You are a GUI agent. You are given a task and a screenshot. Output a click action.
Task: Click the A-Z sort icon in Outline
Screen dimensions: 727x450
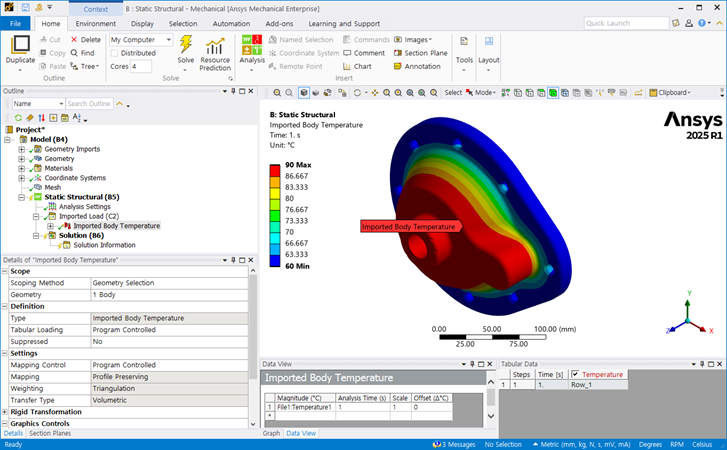pyautogui.click(x=77, y=118)
